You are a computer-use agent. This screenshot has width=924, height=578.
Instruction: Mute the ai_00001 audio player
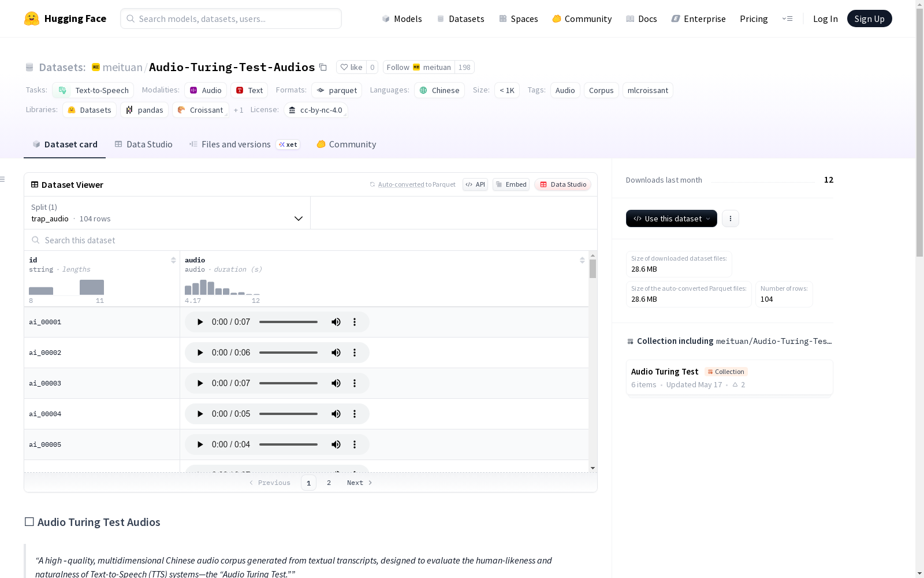pyautogui.click(x=336, y=322)
